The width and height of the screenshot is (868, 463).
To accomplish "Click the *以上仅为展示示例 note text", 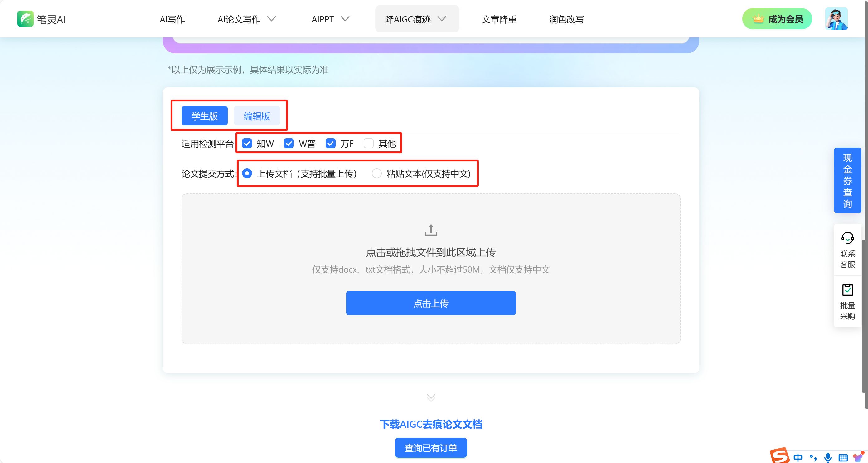I will [248, 70].
